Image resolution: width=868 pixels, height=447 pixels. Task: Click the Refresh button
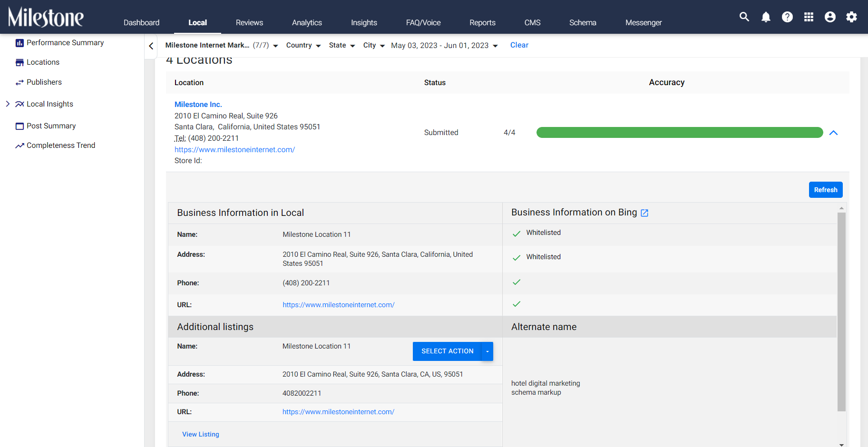[x=826, y=190]
